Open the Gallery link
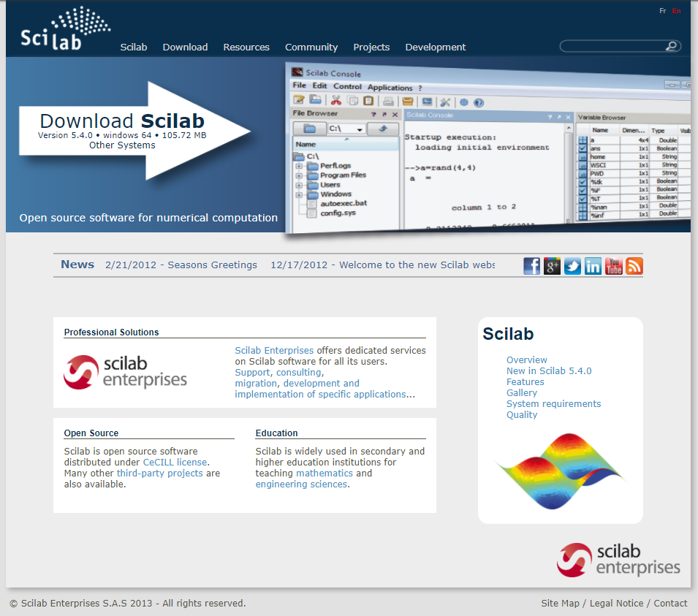Image resolution: width=698 pixels, height=616 pixels. [x=522, y=392]
